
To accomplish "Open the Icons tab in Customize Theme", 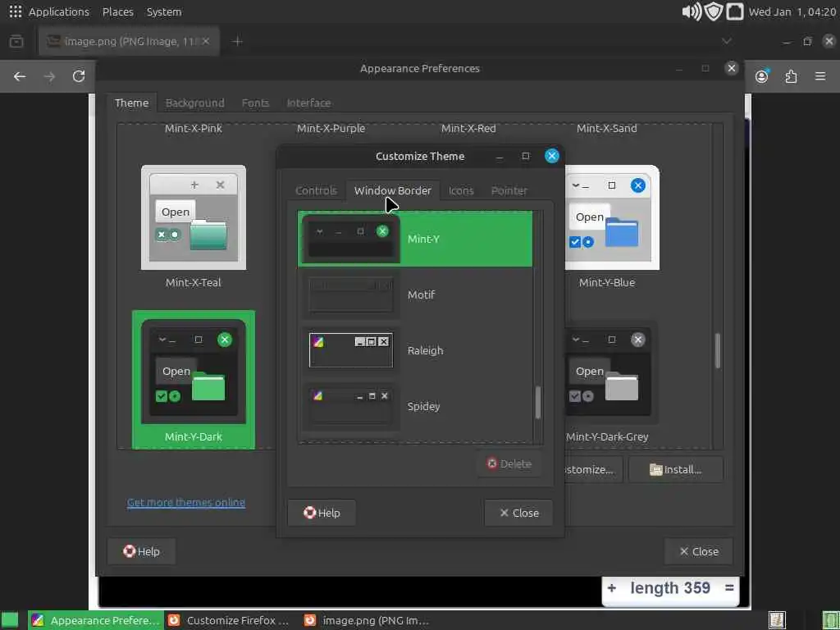I will 461,190.
